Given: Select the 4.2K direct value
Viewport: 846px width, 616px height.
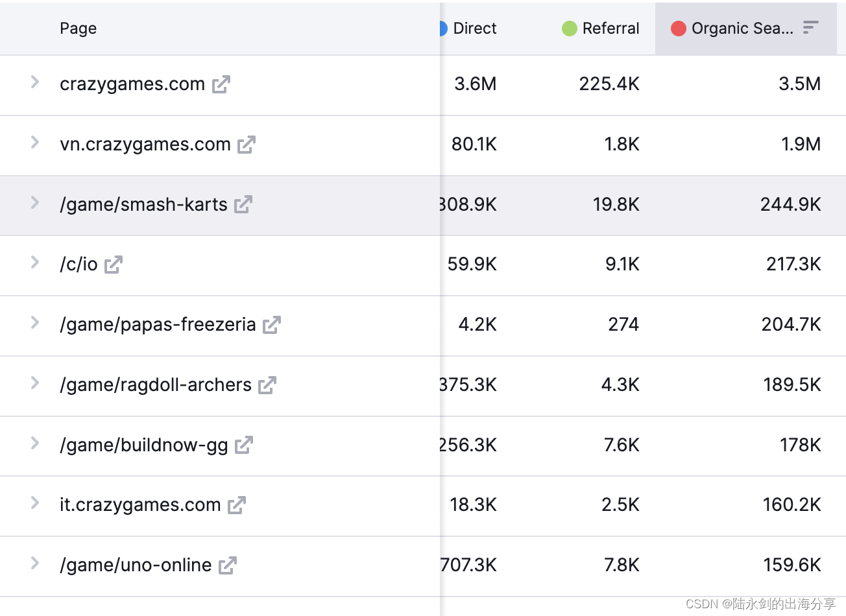Looking at the screenshot, I should (x=477, y=325).
